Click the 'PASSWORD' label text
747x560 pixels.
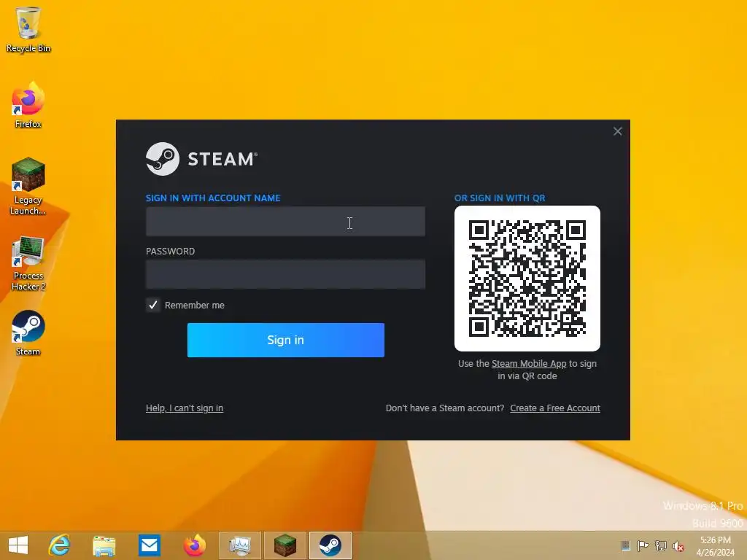pyautogui.click(x=170, y=252)
